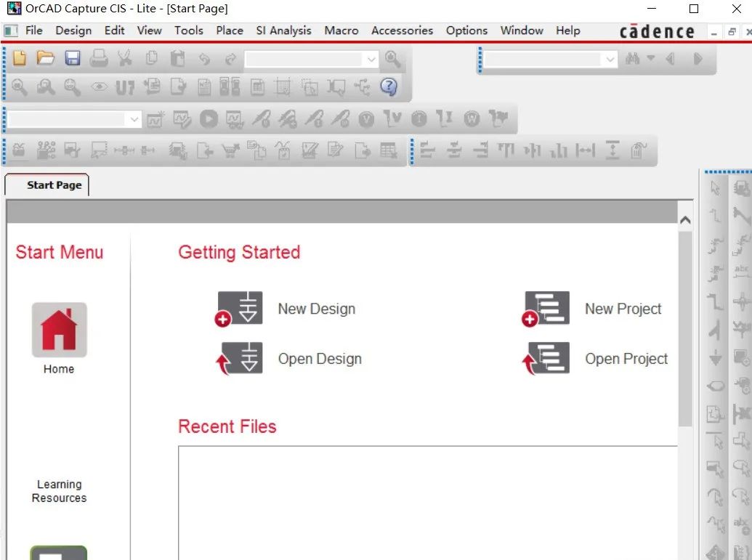Click the Open Project icon
This screenshot has width=752, height=560.
tap(546, 358)
